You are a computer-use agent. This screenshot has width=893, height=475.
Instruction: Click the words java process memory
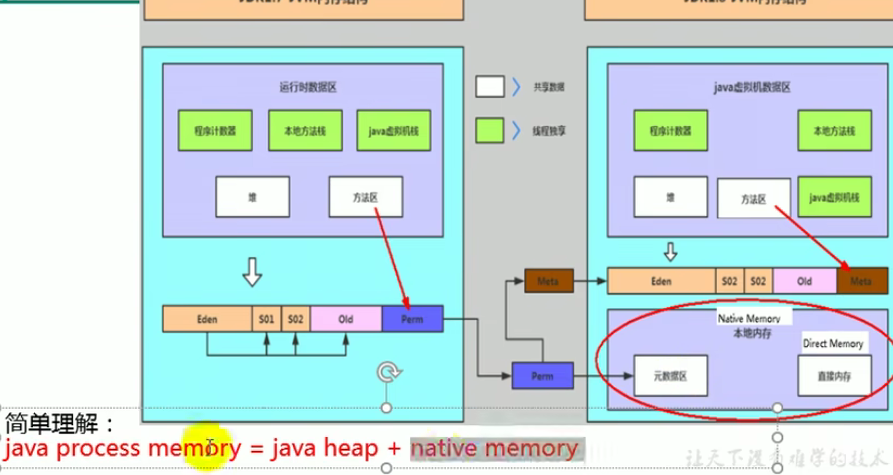pos(122,449)
